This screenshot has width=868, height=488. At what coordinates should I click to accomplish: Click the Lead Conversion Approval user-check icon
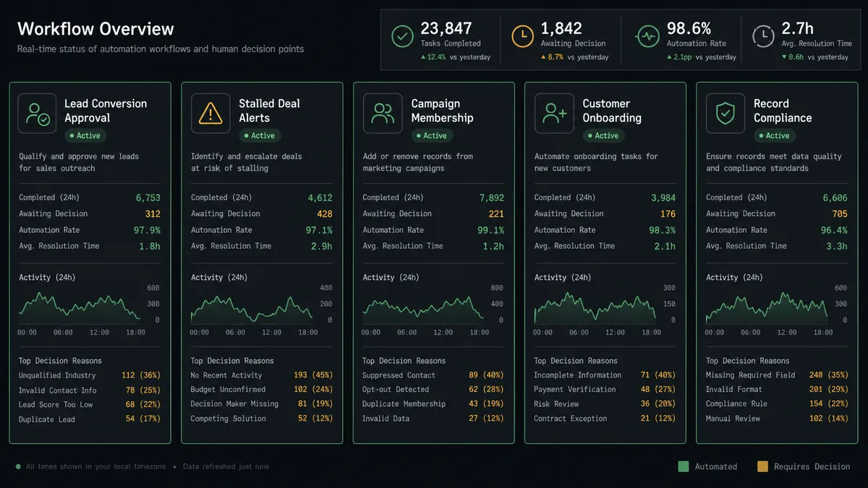(38, 114)
